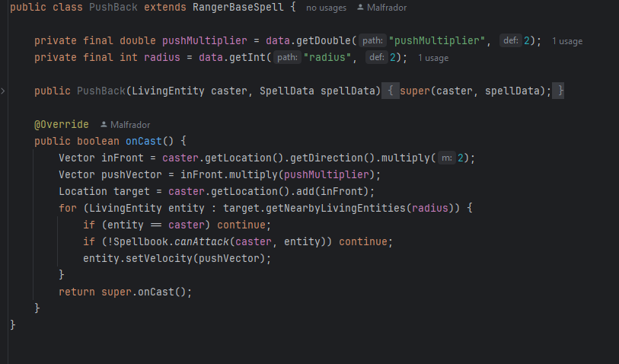Click the 'path:' hint in the getDouble call
Viewport: 619px width, 364px height.
click(372, 40)
